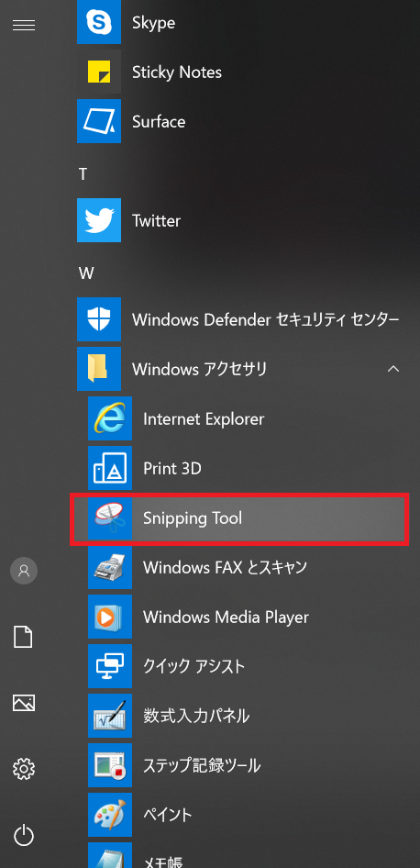This screenshot has width=420, height=868.
Task: Open the hamburger menu at the top left
Action: pyautogui.click(x=24, y=25)
